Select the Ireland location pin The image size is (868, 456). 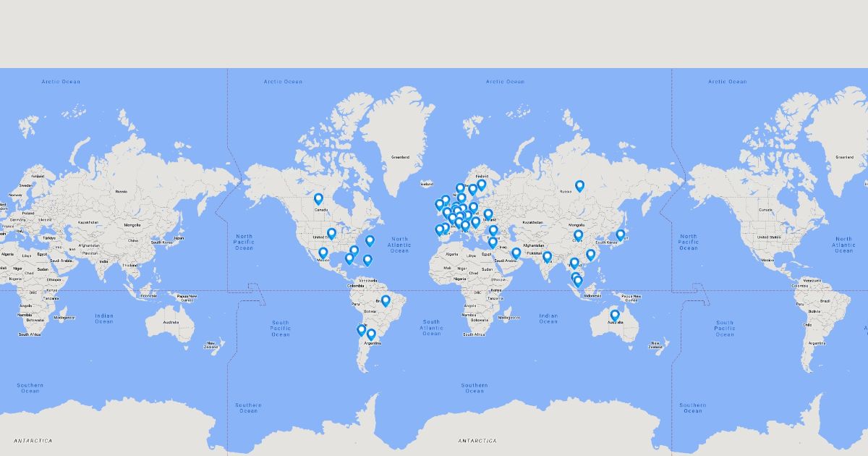pyautogui.click(x=439, y=205)
